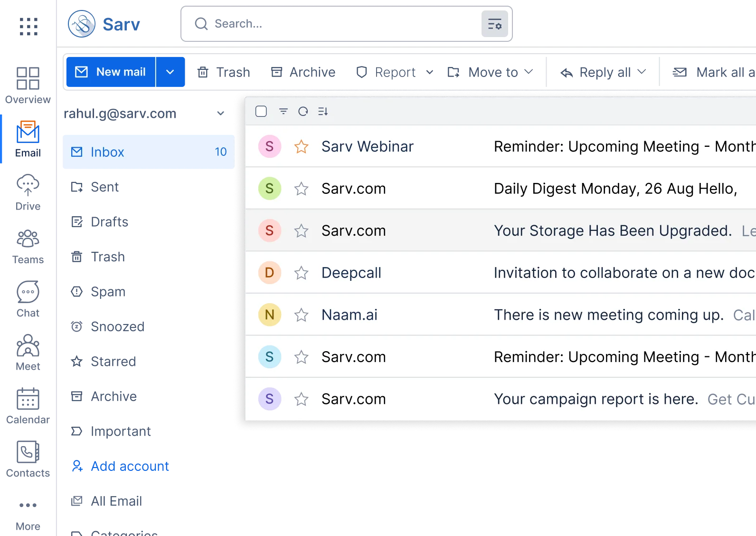Viewport: 756px width, 536px height.
Task: Open the Sent folder
Action: (149, 187)
